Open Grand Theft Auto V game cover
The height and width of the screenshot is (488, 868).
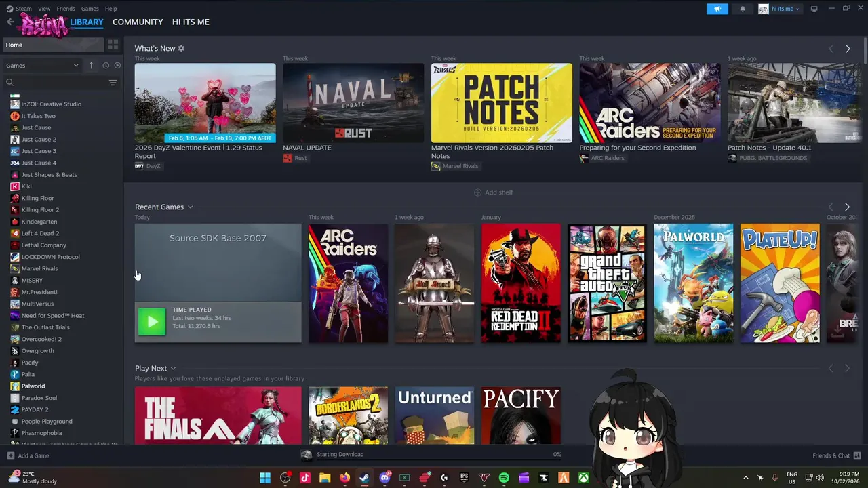[x=607, y=283]
